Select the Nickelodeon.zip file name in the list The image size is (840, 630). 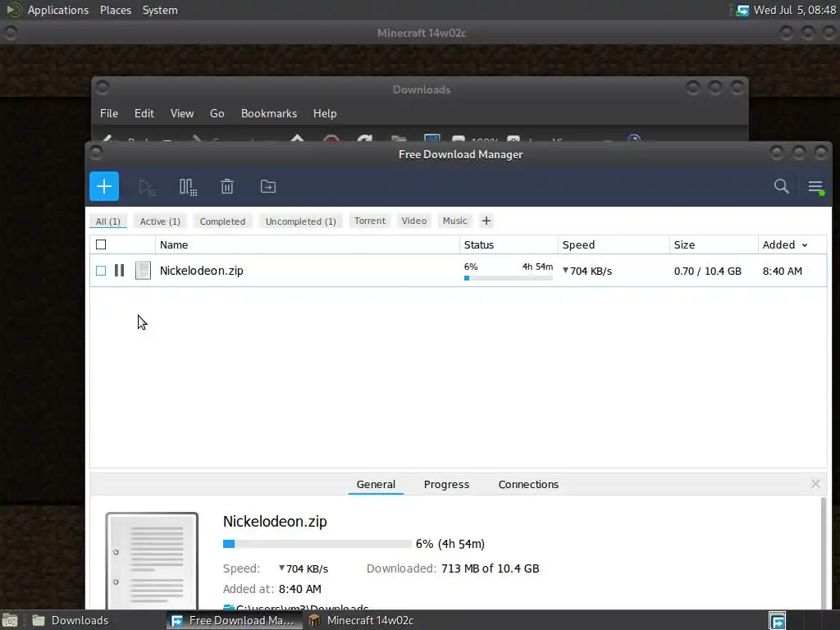(x=202, y=271)
